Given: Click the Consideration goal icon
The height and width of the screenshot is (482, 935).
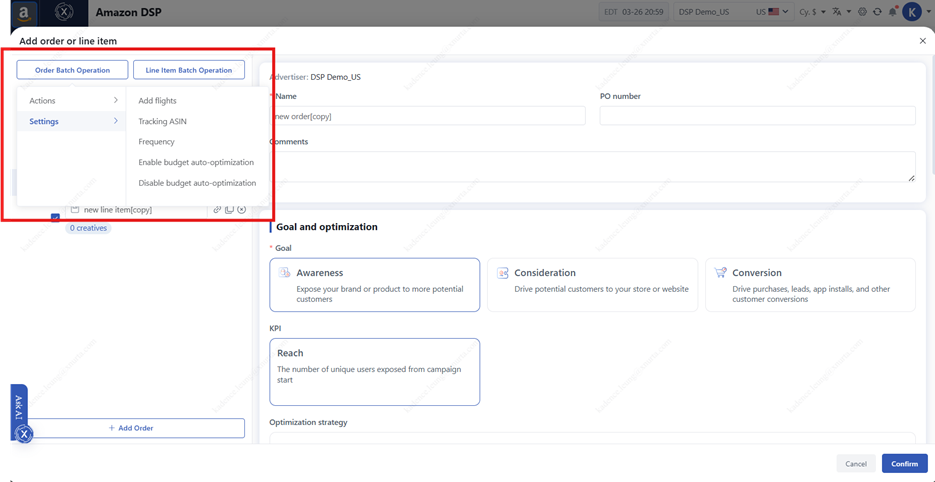Looking at the screenshot, I should coord(503,273).
